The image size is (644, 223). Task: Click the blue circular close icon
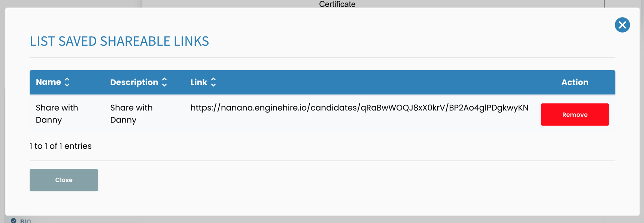pos(622,25)
